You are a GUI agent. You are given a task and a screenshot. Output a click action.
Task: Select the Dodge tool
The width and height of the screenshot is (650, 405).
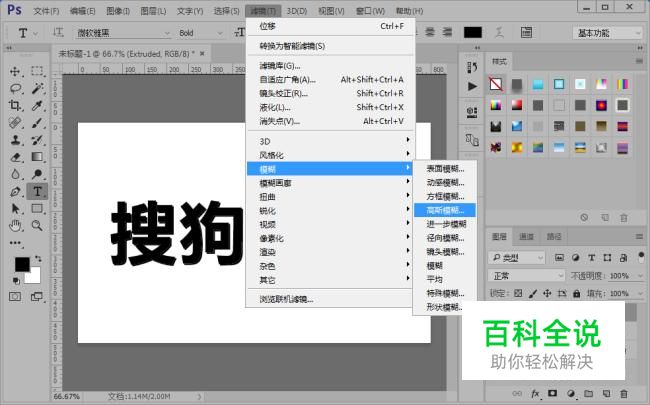(x=37, y=174)
